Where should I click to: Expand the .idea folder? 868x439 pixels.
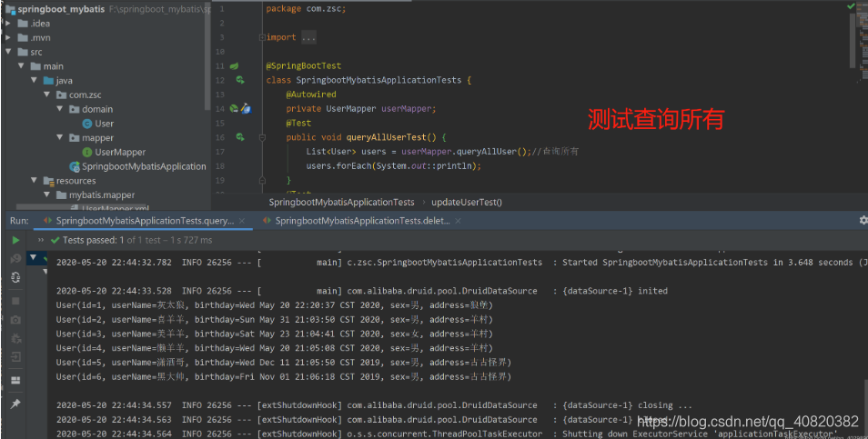[8, 24]
